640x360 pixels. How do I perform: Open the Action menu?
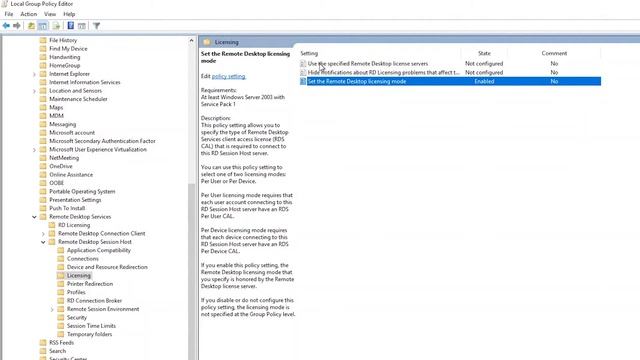pos(29,14)
